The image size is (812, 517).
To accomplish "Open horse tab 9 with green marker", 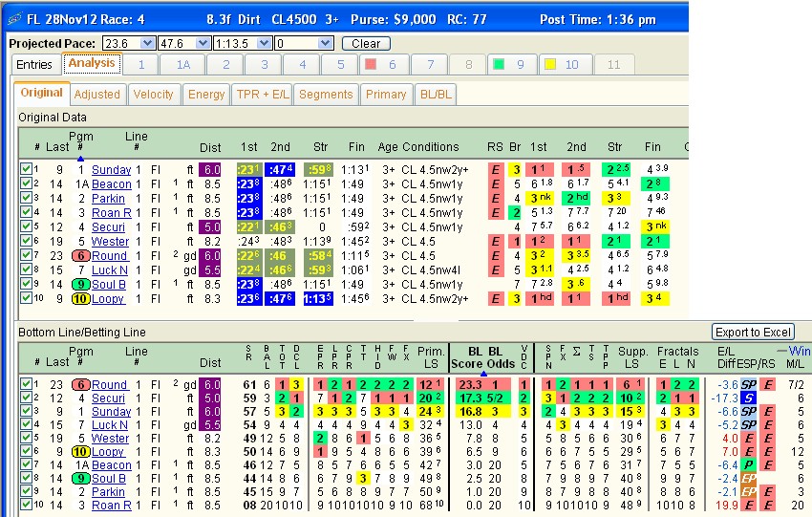I will (512, 65).
